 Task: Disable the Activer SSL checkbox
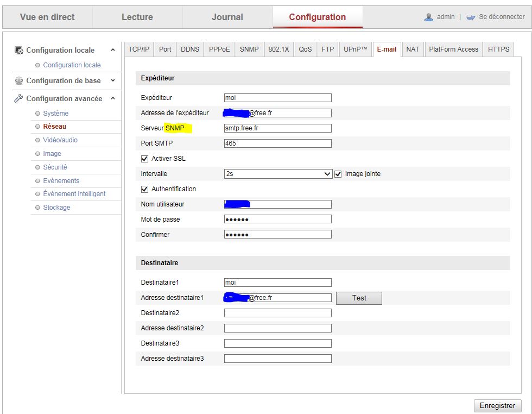click(144, 159)
